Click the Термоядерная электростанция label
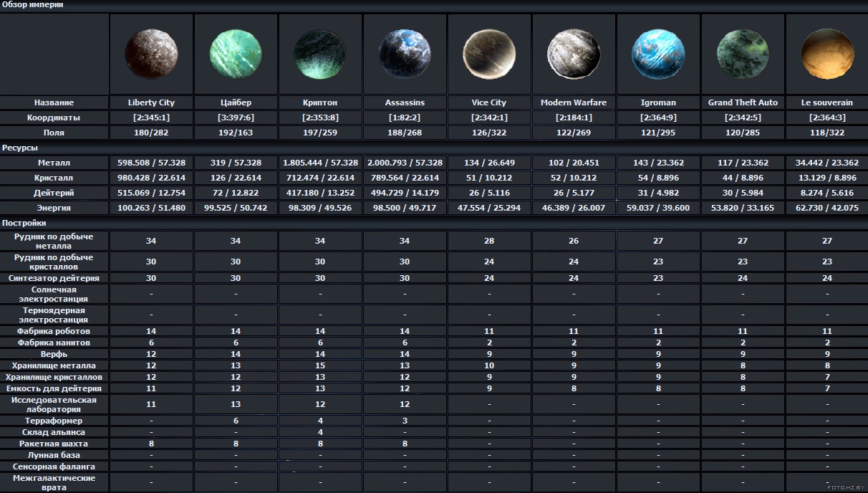868x493 pixels. 54,315
